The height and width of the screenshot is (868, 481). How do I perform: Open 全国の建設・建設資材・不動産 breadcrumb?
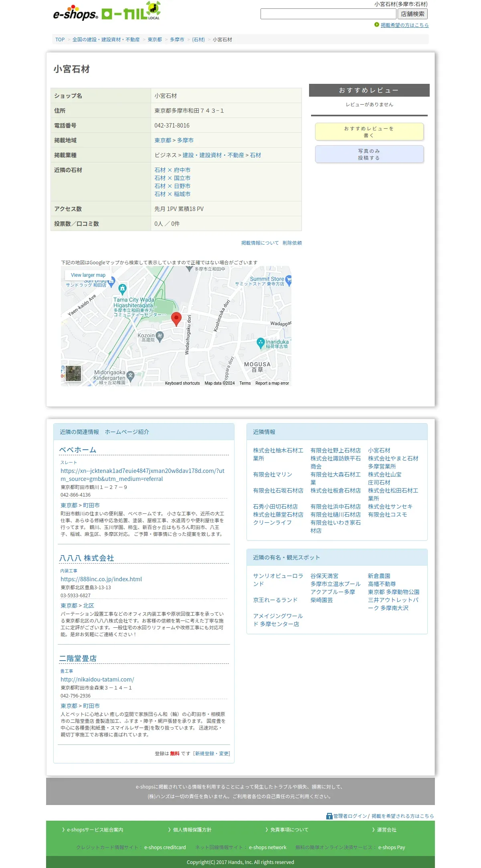point(106,40)
